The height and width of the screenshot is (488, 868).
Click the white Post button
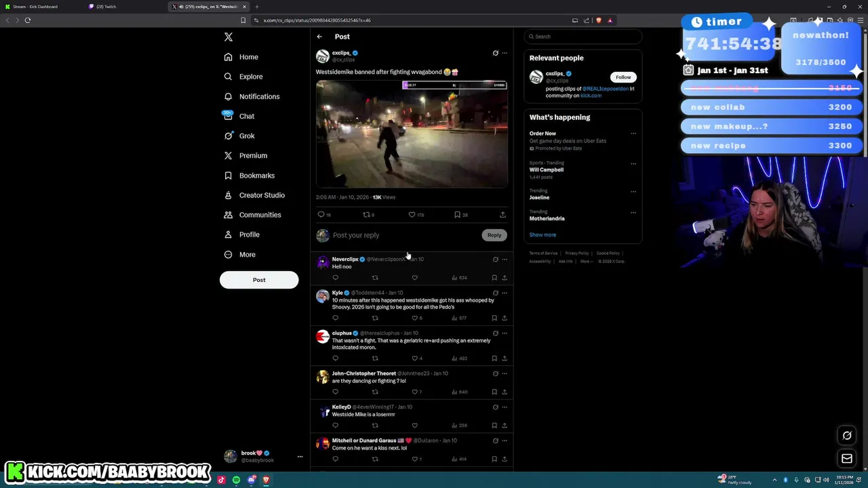click(x=259, y=280)
